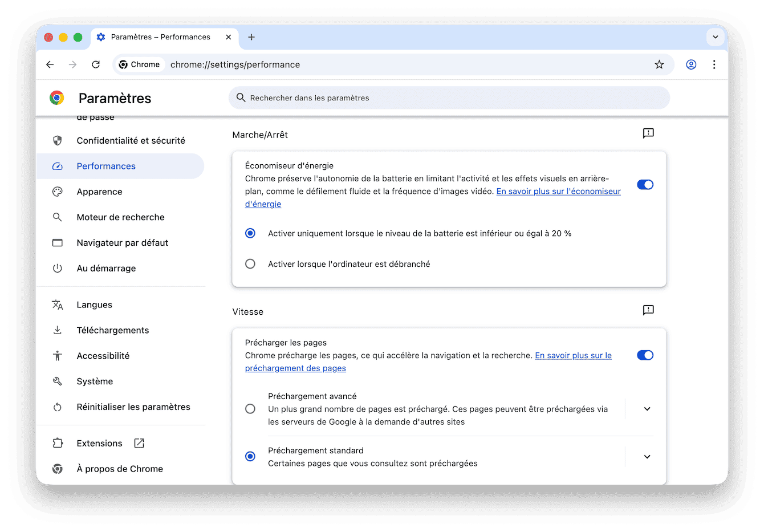Viewport: 764px width, 532px height.
Task: Open the Confidentialité et sécurité shield icon
Action: click(58, 140)
